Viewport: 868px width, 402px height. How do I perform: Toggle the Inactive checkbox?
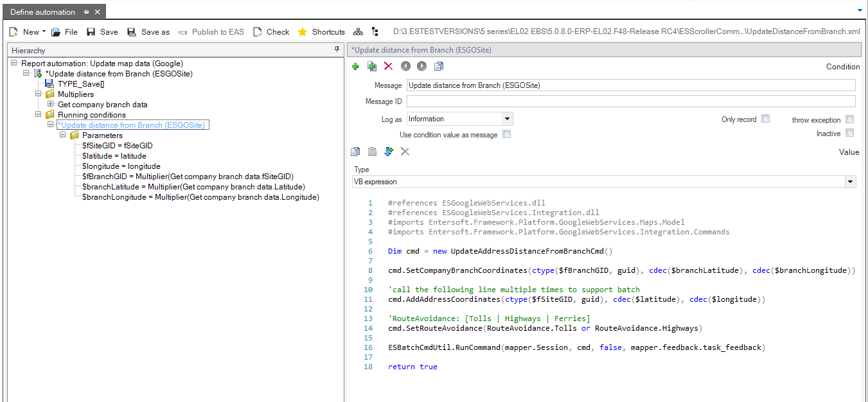849,133
